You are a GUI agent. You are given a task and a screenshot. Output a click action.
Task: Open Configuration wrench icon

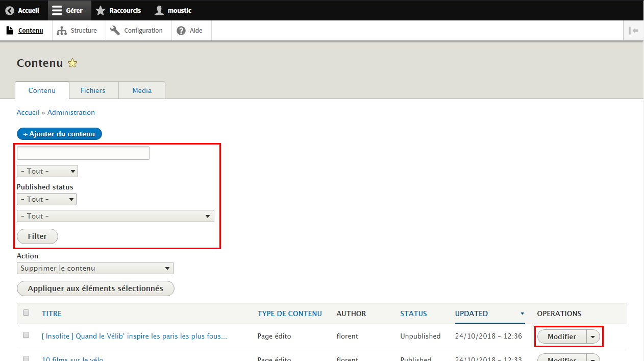pyautogui.click(x=115, y=31)
